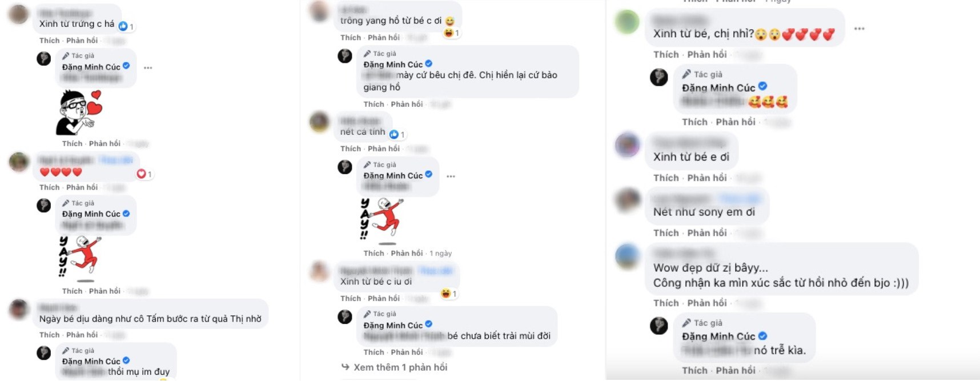980x381 pixels.
Task: Open Đặng Minh Cúc name in 'thôi mụ im đuy' reply
Action: [91, 361]
